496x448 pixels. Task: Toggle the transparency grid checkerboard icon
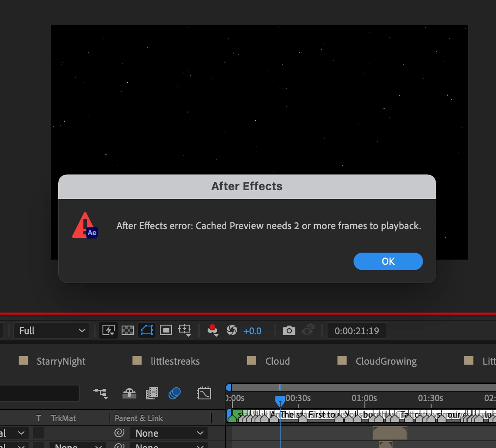(x=128, y=331)
